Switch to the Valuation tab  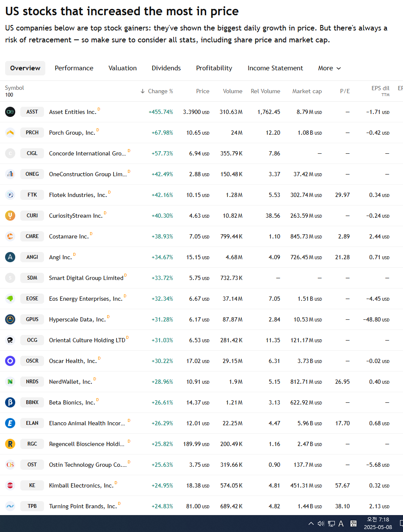pyautogui.click(x=123, y=68)
